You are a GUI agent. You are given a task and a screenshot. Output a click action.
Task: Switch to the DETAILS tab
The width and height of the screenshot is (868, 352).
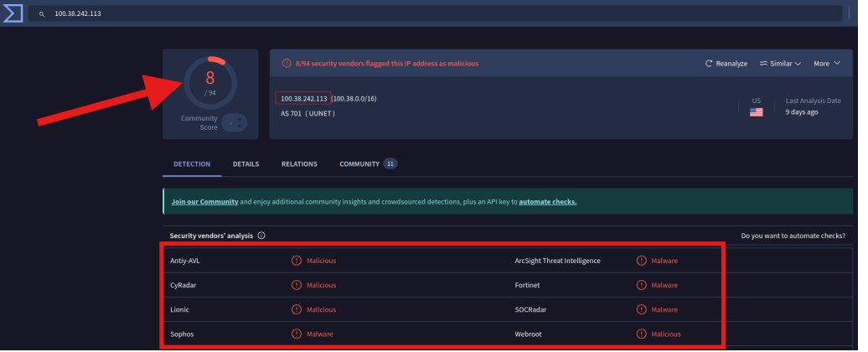tap(245, 164)
